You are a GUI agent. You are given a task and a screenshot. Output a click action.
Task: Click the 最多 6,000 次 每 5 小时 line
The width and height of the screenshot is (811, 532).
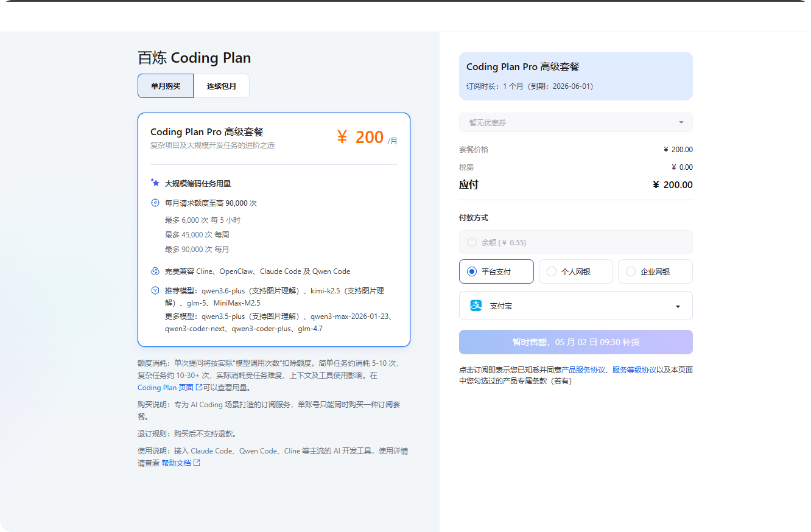click(x=203, y=220)
